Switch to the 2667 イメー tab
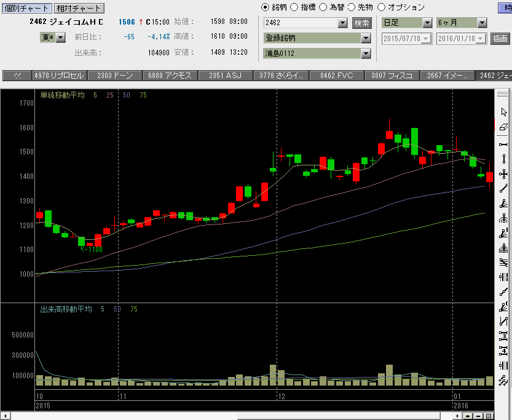This screenshot has width=512, height=420. (447, 76)
